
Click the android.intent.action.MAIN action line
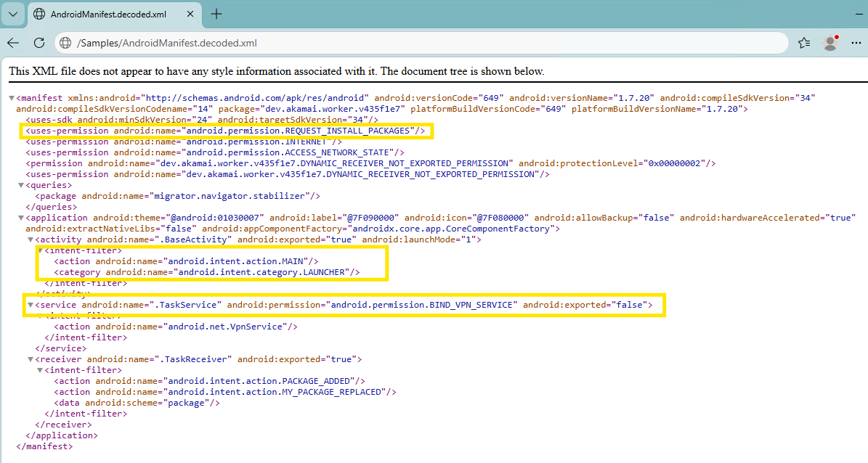186,261
